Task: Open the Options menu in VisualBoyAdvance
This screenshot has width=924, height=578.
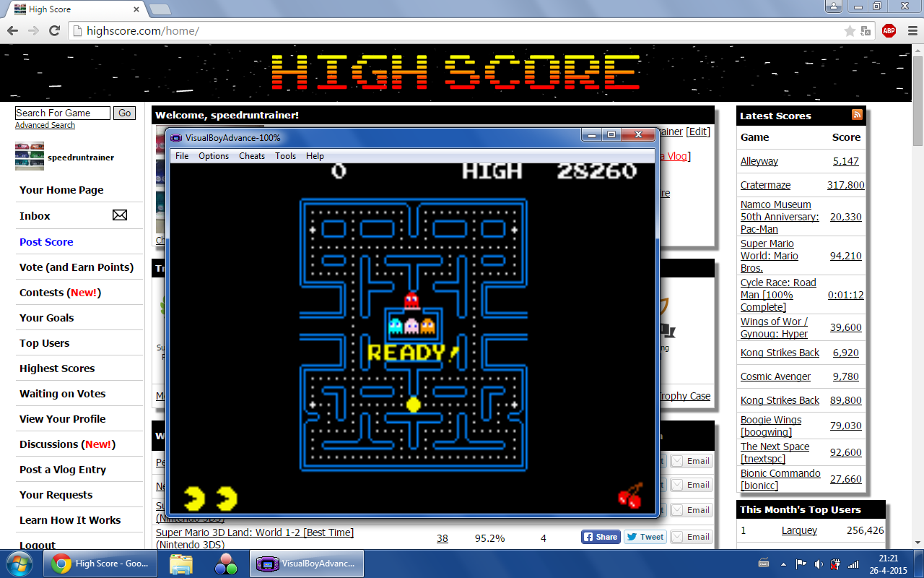Action: [x=214, y=156]
